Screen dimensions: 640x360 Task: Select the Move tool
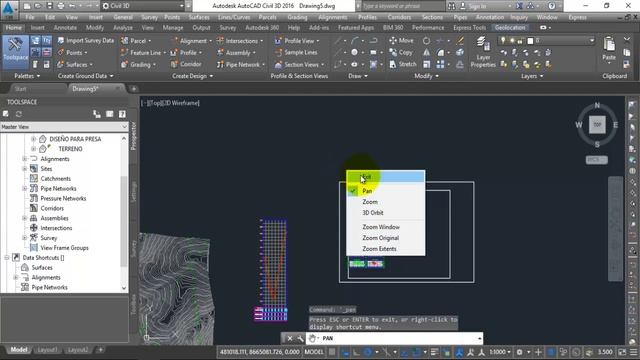point(402,40)
